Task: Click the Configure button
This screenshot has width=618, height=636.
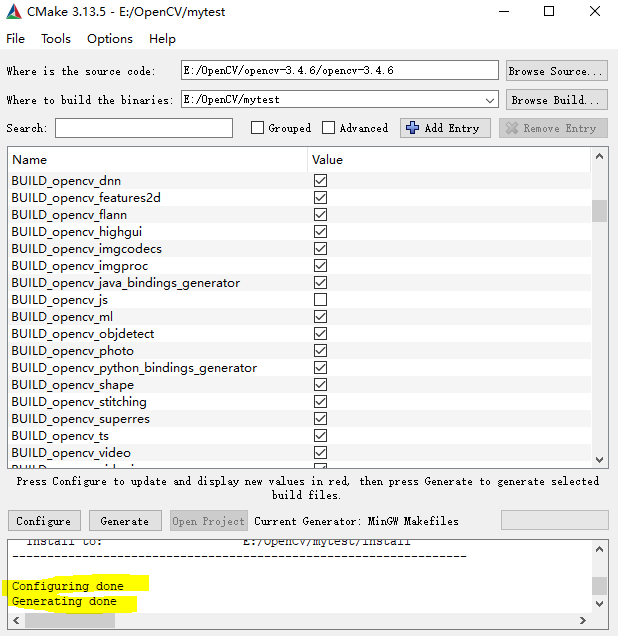Action: coord(44,521)
